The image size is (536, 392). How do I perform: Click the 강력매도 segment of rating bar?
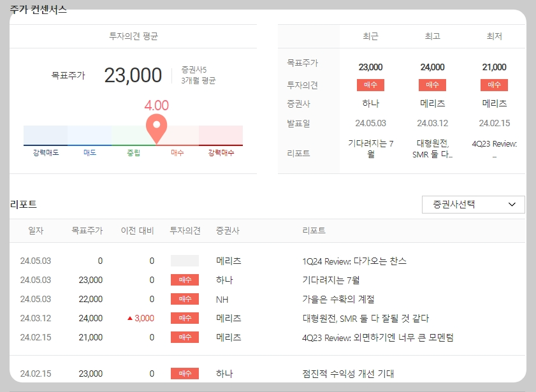(x=45, y=136)
